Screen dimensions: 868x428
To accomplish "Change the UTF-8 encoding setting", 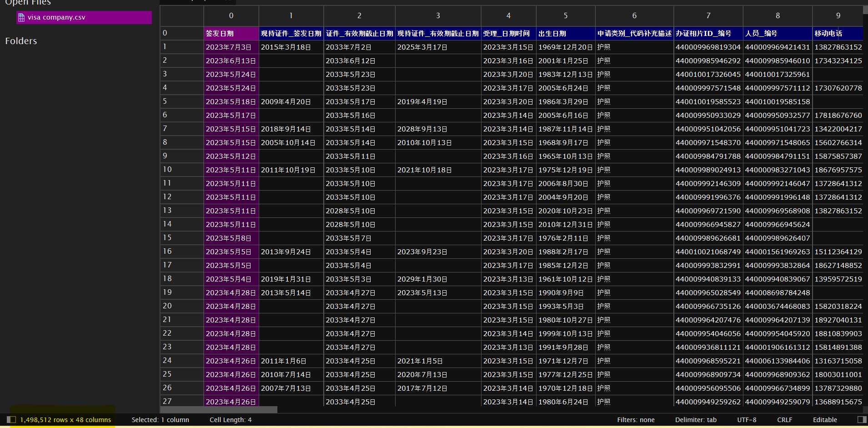I will [x=747, y=420].
